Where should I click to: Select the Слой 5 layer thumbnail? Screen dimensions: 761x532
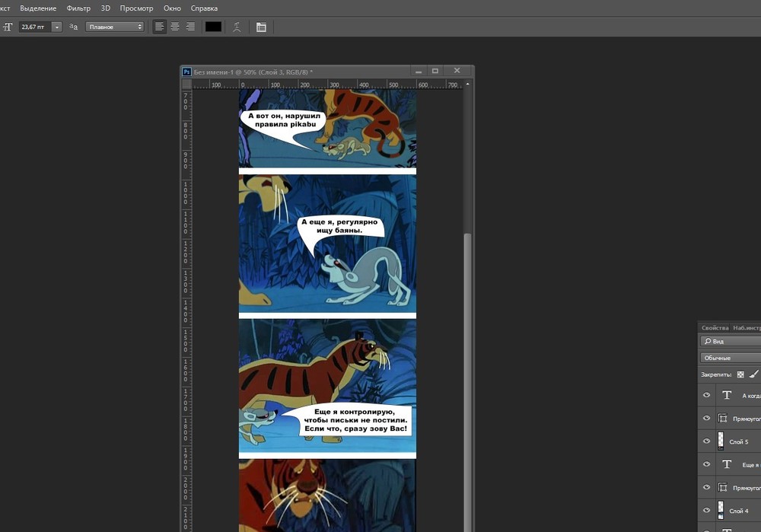tap(721, 441)
